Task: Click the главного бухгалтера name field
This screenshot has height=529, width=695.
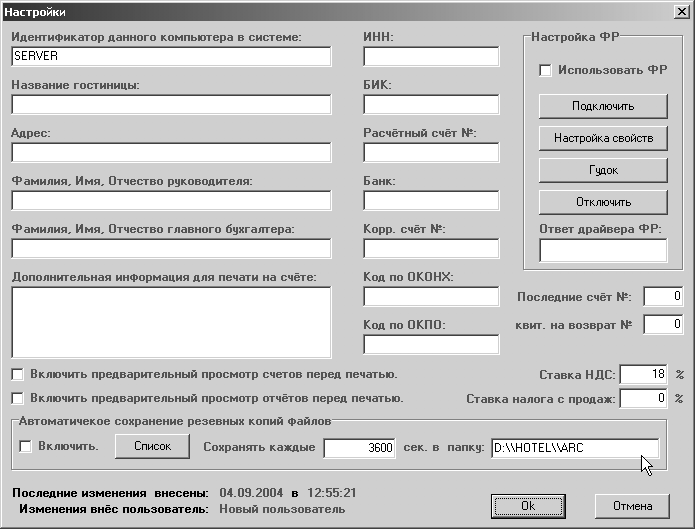Action: [171, 248]
